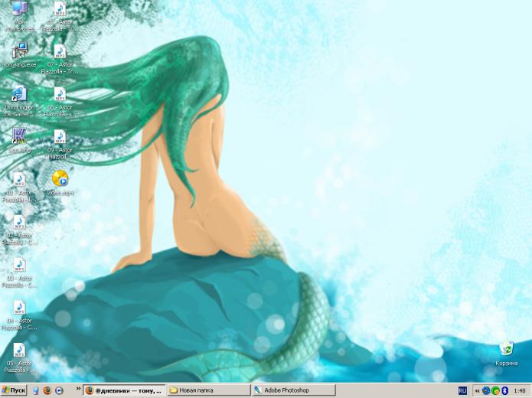532x398 pixels.
Task: Click the green tray icon
Action: click(495, 391)
